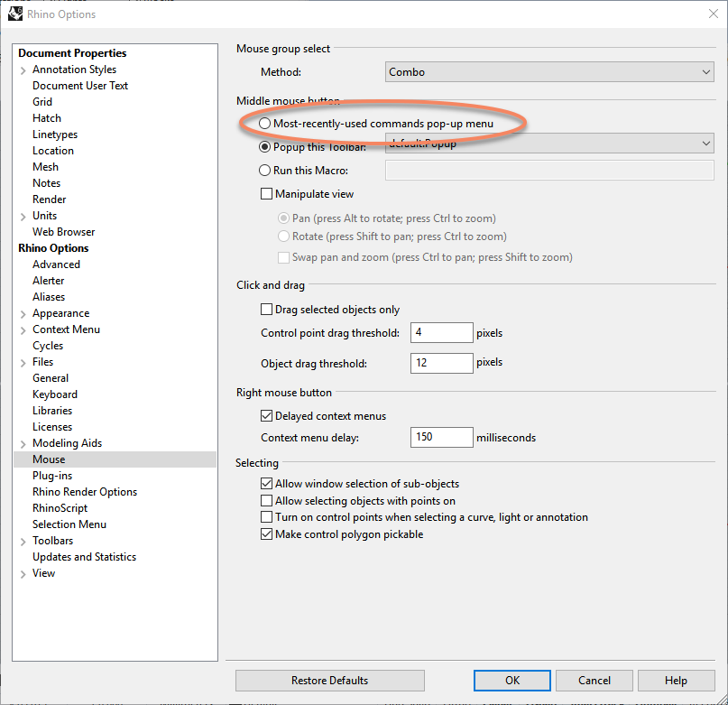The height and width of the screenshot is (705, 728).
Task: Open the Grid settings page
Action: [42, 102]
